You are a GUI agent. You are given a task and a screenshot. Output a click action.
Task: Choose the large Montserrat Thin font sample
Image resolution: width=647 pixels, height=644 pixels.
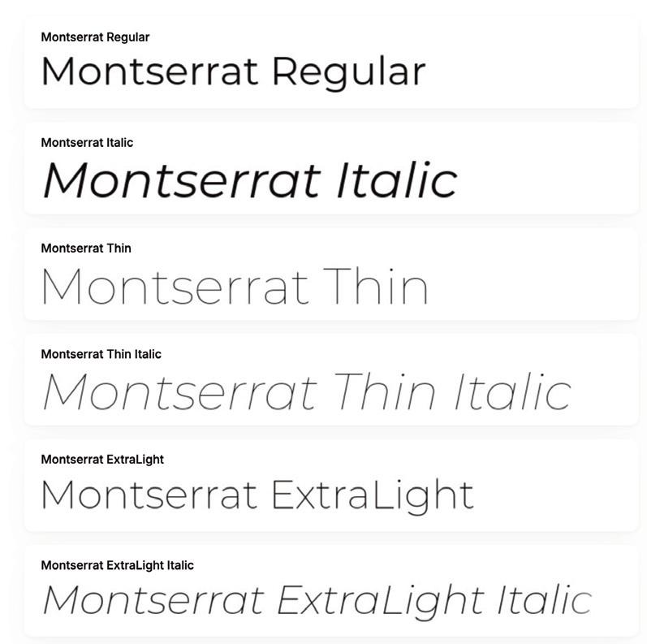[x=235, y=286]
